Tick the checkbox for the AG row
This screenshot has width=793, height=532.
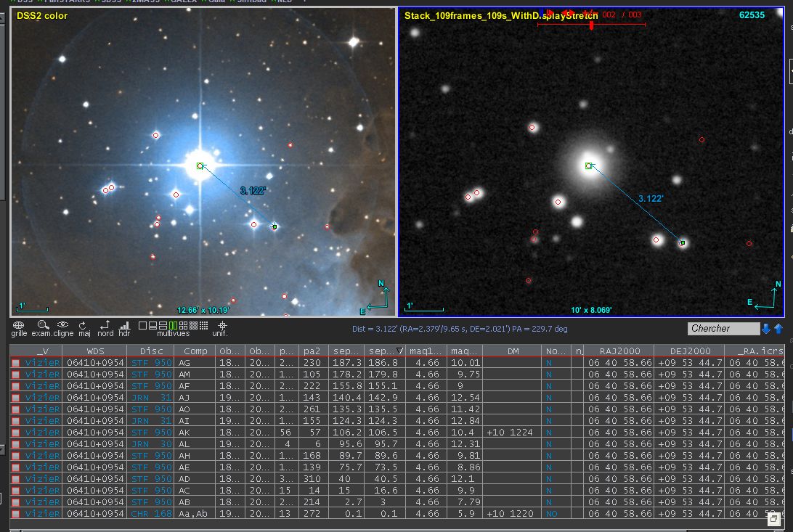15,363
